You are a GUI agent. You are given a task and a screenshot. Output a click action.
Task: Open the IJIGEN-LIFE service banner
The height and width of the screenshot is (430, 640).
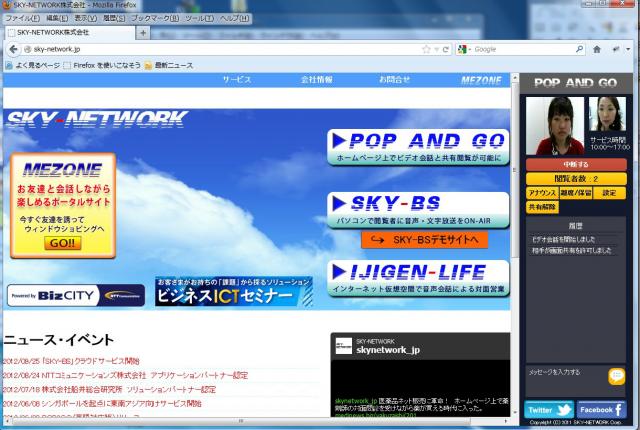(x=418, y=278)
